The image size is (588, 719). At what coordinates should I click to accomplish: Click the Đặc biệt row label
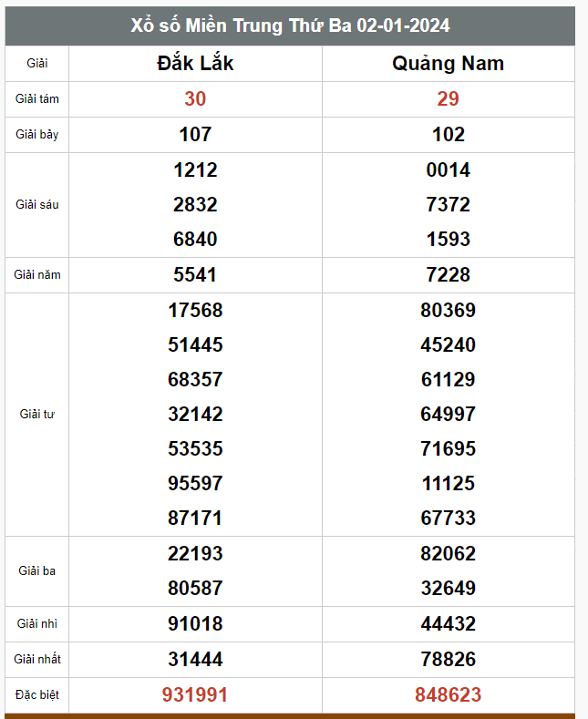point(37,695)
